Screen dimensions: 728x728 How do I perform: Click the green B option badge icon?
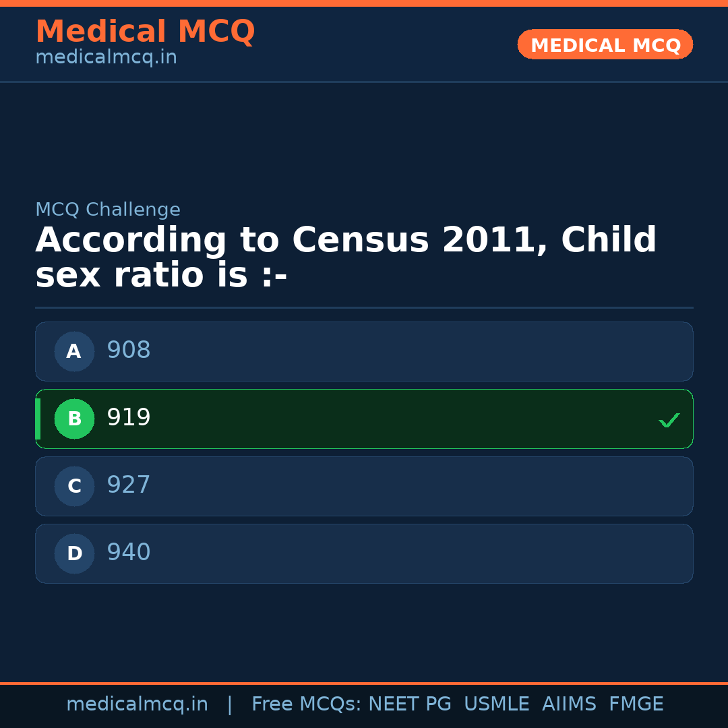[x=74, y=419]
